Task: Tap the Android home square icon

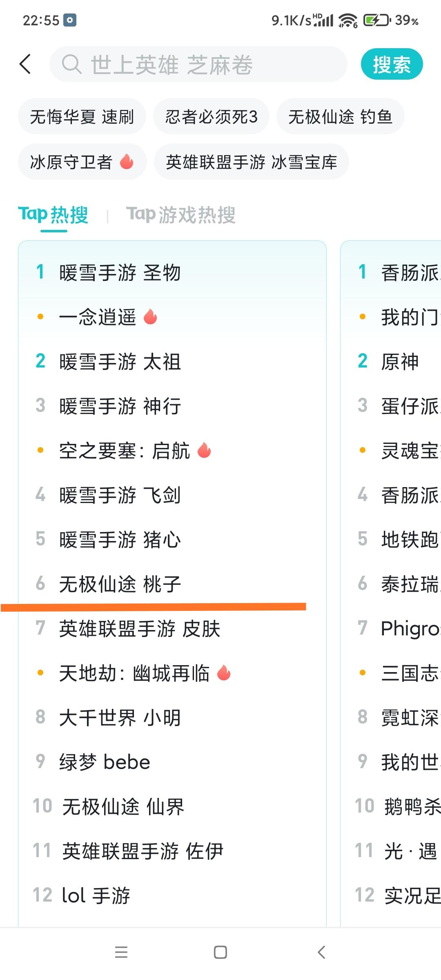Action: coord(220,952)
